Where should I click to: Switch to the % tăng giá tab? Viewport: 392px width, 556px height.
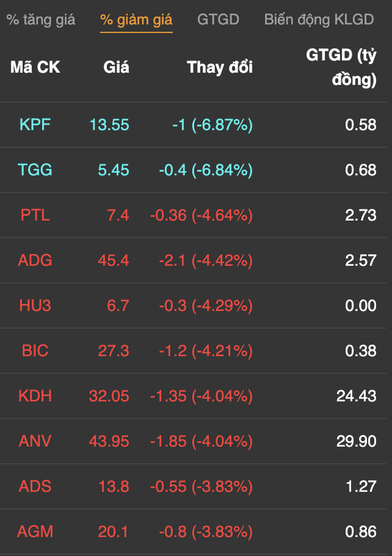click(41, 20)
